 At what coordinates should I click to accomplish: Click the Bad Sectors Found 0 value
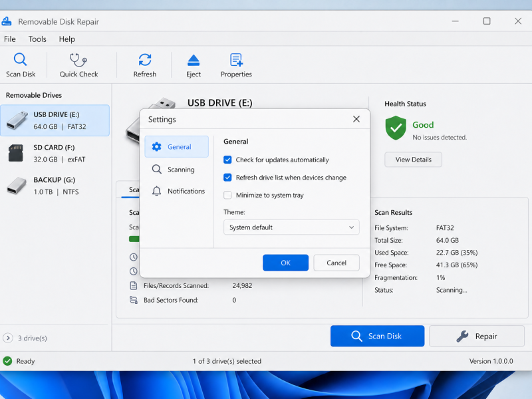coord(234,300)
